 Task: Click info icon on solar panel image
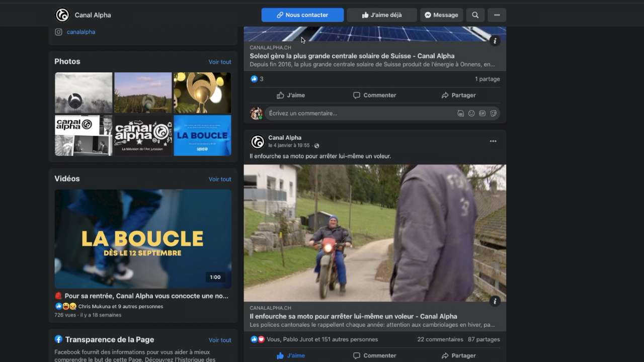pos(495,41)
